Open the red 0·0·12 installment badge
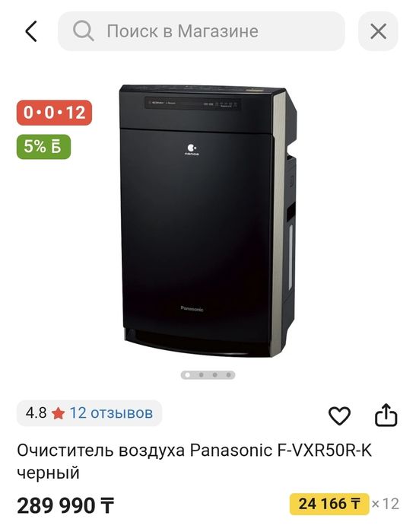416x532 pixels. click(54, 113)
